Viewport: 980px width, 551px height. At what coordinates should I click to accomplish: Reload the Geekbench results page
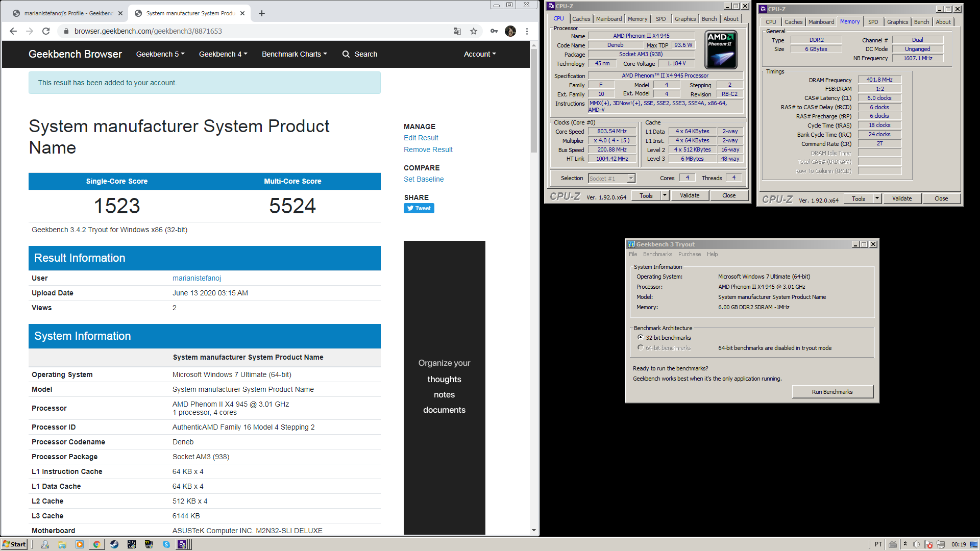(46, 31)
